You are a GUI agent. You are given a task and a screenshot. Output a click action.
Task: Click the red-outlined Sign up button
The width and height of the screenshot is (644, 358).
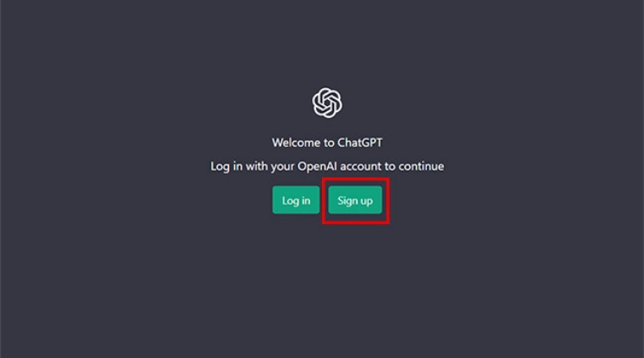click(x=355, y=200)
